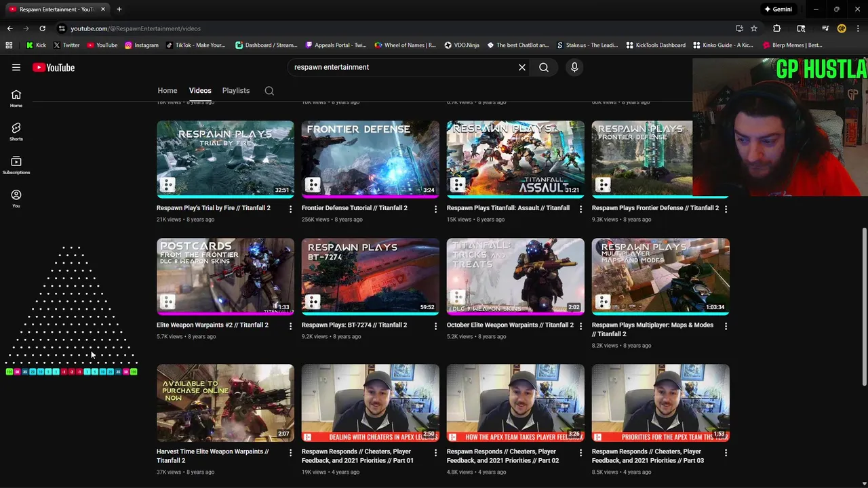Open the Chrome three-dot menu
868x488 pixels.
(x=858, y=28)
